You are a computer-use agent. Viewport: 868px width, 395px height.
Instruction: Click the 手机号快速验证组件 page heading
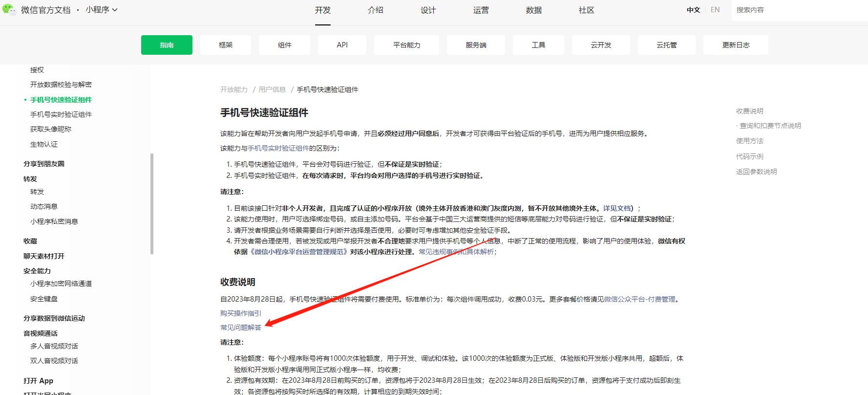click(x=264, y=113)
